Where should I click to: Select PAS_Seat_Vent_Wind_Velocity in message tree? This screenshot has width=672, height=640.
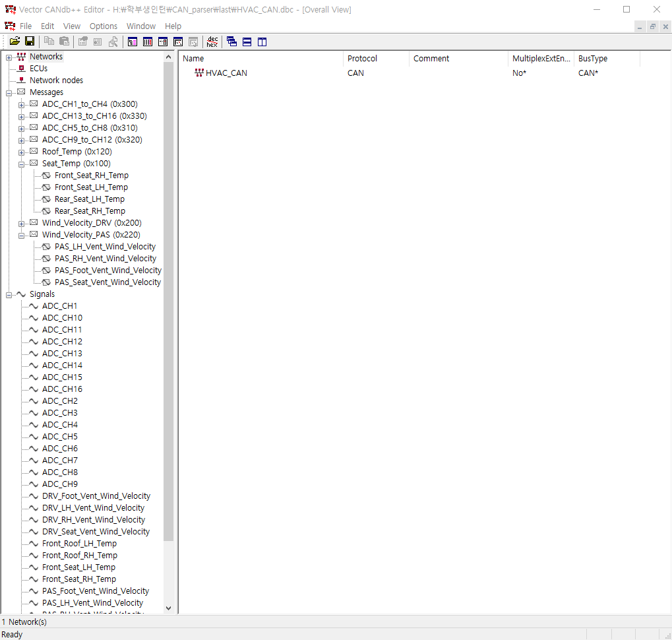(x=107, y=282)
